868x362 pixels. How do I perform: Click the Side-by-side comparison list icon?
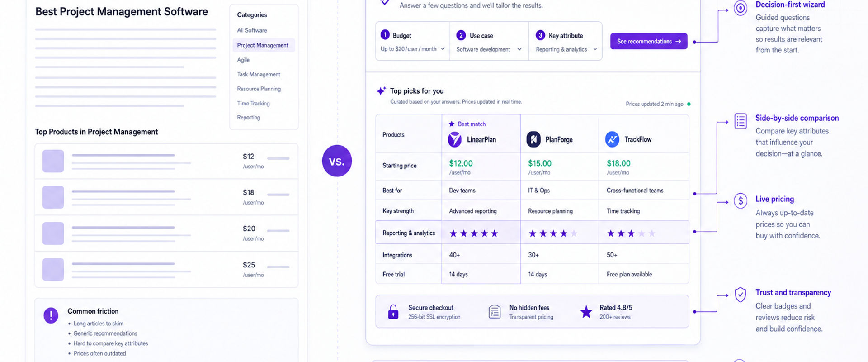(x=741, y=121)
